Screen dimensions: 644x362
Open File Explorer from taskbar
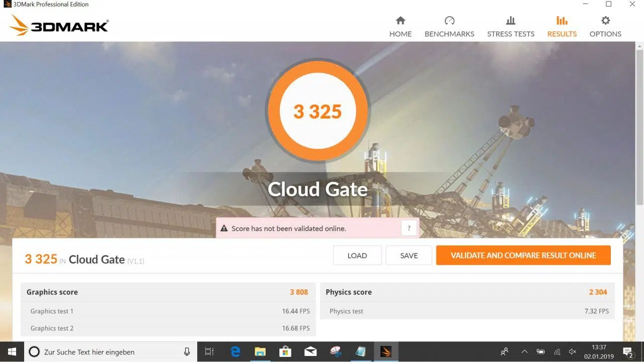pyautogui.click(x=260, y=352)
